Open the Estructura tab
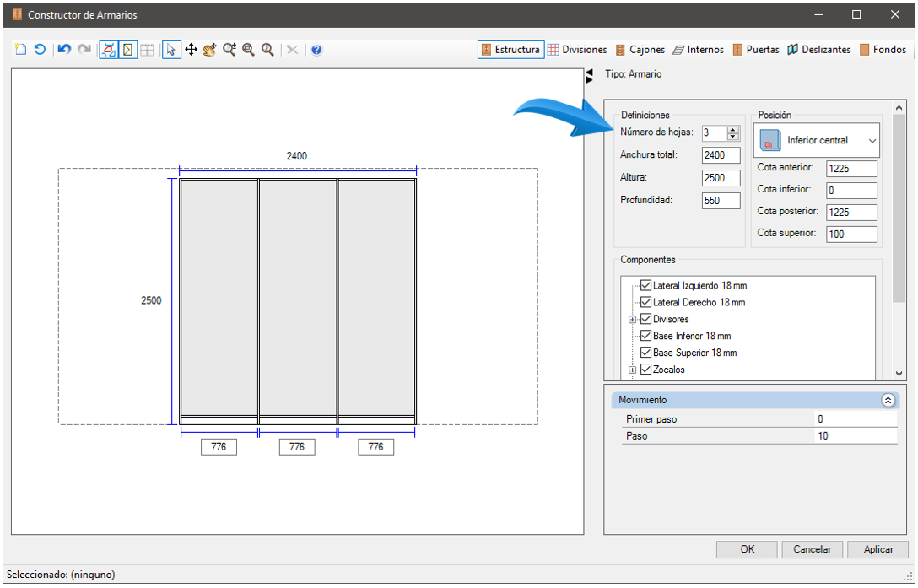Screen dimensions: 918x588 [x=511, y=50]
